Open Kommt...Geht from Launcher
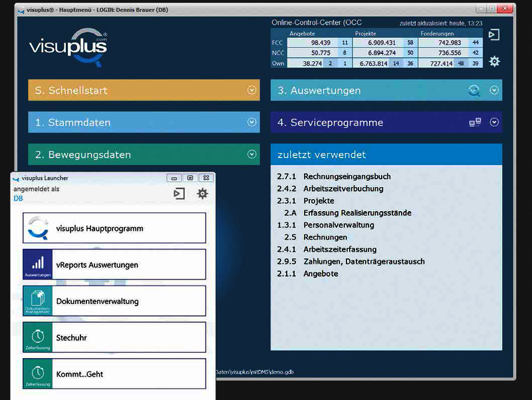The image size is (532, 400). tap(114, 374)
